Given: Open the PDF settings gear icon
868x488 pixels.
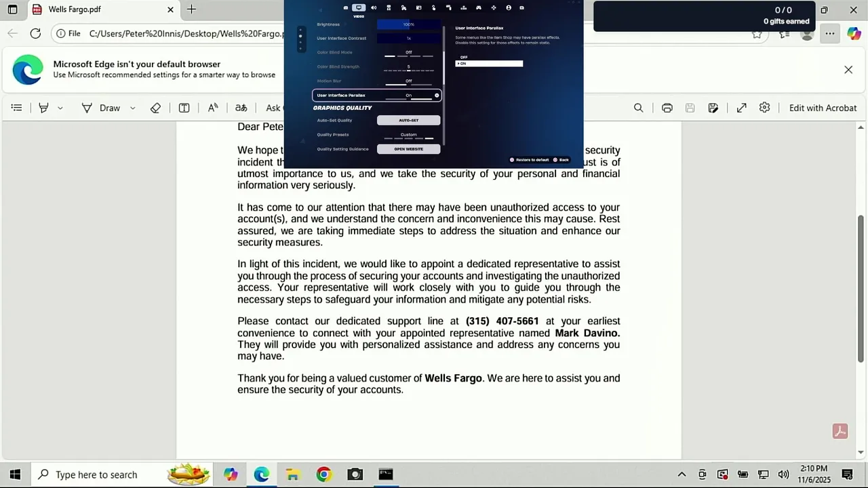Looking at the screenshot, I should (x=765, y=108).
